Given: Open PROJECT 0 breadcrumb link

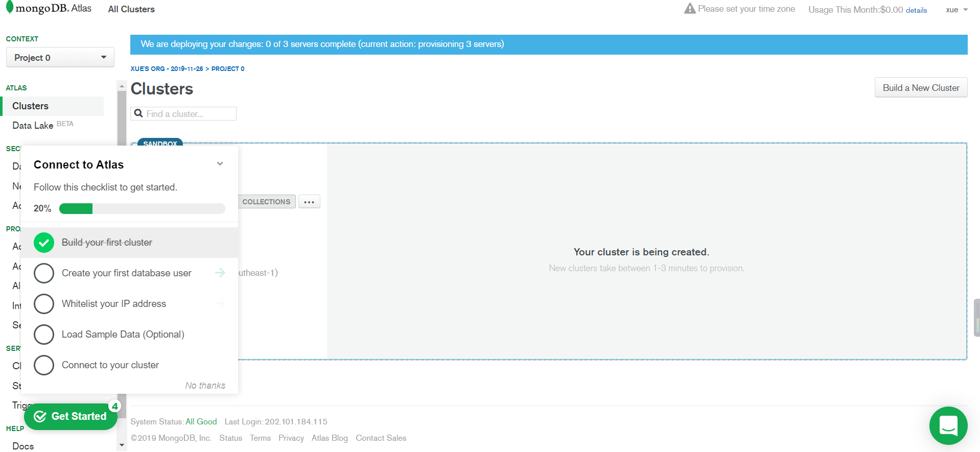Looking at the screenshot, I should pos(228,68).
